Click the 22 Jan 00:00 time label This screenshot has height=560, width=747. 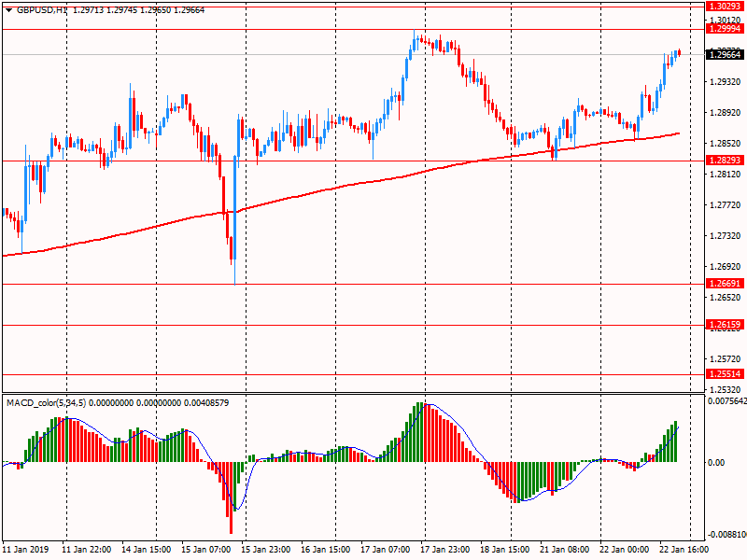click(x=624, y=549)
